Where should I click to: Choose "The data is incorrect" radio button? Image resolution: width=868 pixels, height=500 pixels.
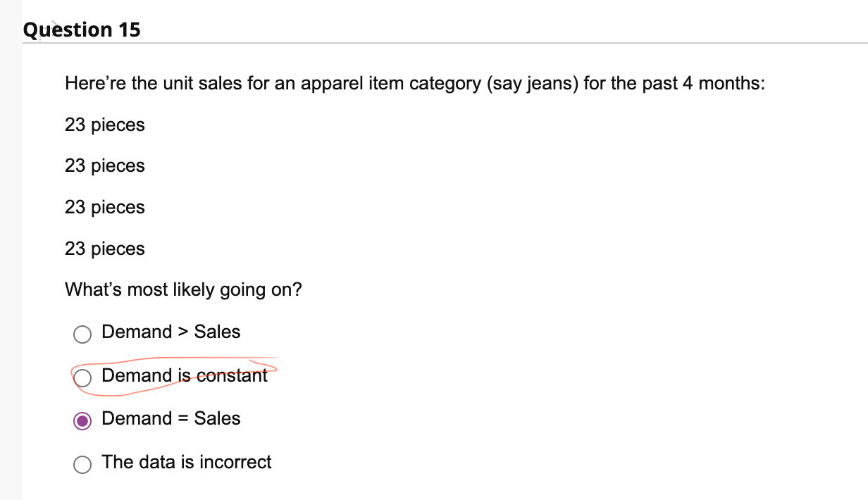tap(82, 465)
